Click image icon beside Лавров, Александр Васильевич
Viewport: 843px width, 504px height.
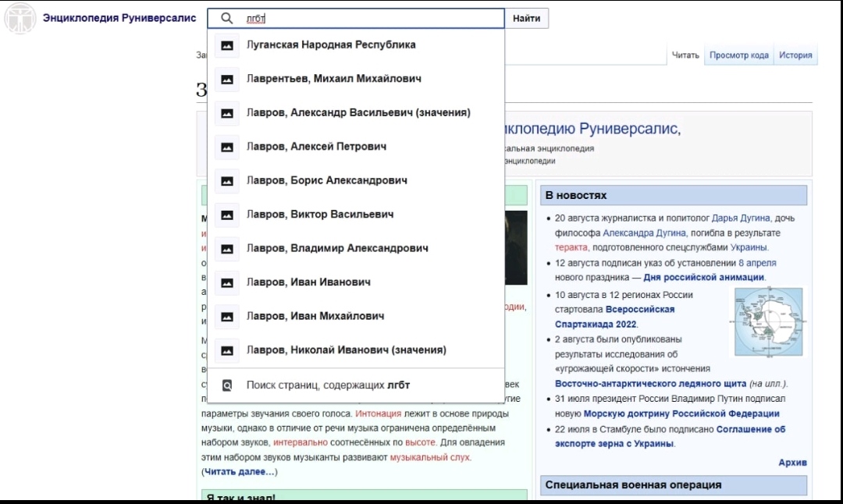[x=227, y=113]
